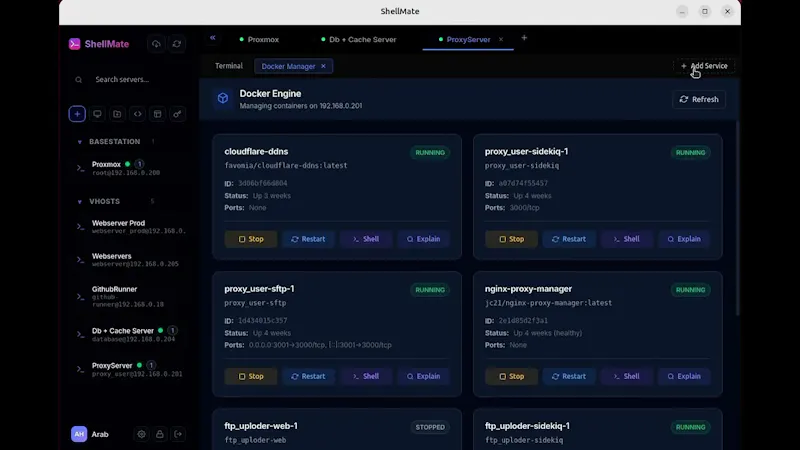Click the layout panel icon in sidebar toolbar
Viewport: 800px width, 450px height.
coord(157,114)
